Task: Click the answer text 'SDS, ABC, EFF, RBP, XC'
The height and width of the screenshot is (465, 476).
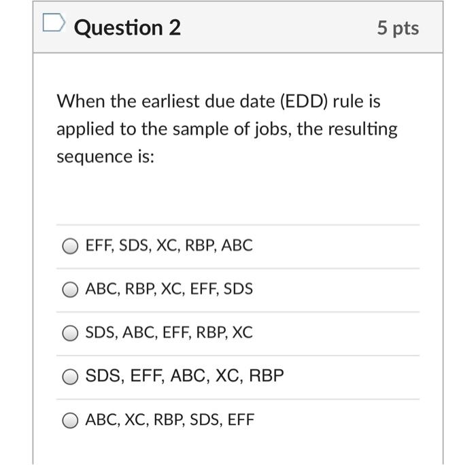Action: [169, 333]
